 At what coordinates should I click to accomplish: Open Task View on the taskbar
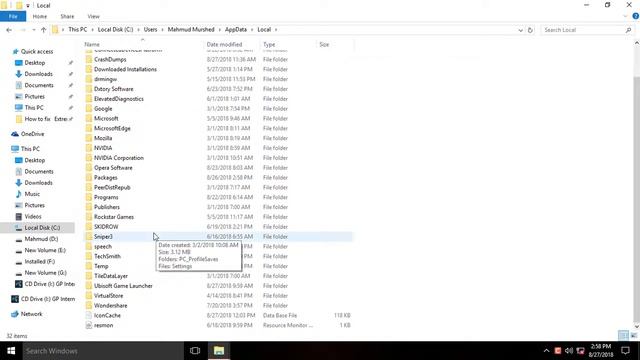(x=195, y=351)
